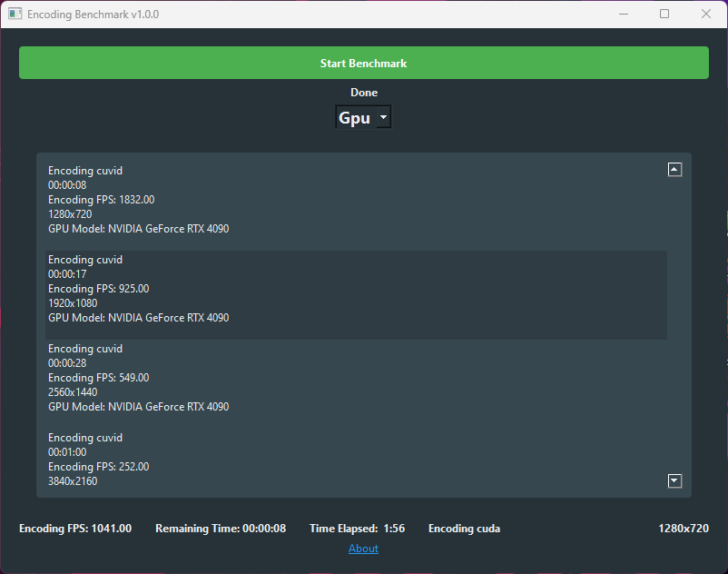Screen dimensions: 728x574
Task: Open the Gpu device selector combo box
Action: 363,117
